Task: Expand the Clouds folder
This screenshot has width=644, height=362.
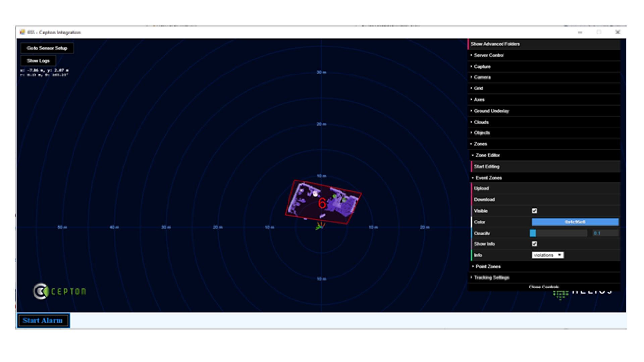Action: pos(544,122)
